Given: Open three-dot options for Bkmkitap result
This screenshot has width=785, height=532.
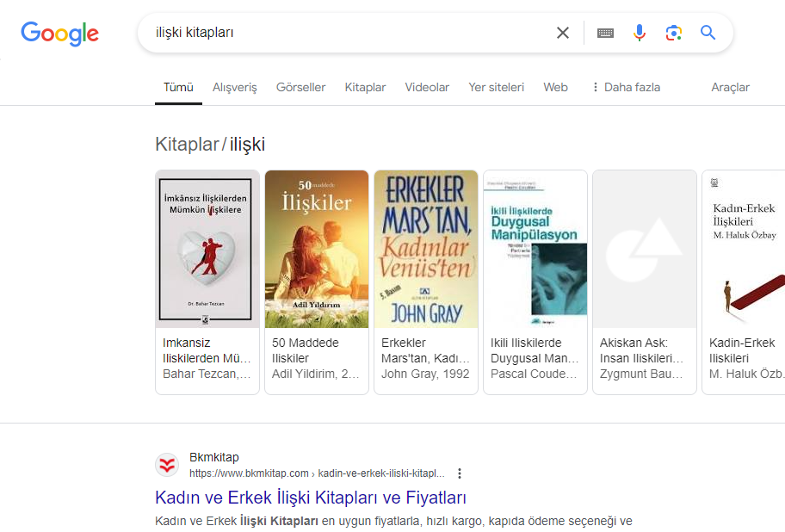Looking at the screenshot, I should point(459,473).
